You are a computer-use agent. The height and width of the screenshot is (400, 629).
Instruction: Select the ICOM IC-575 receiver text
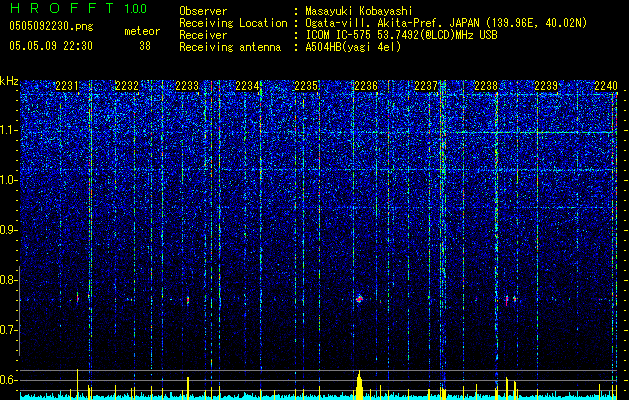pyautogui.click(x=401, y=35)
